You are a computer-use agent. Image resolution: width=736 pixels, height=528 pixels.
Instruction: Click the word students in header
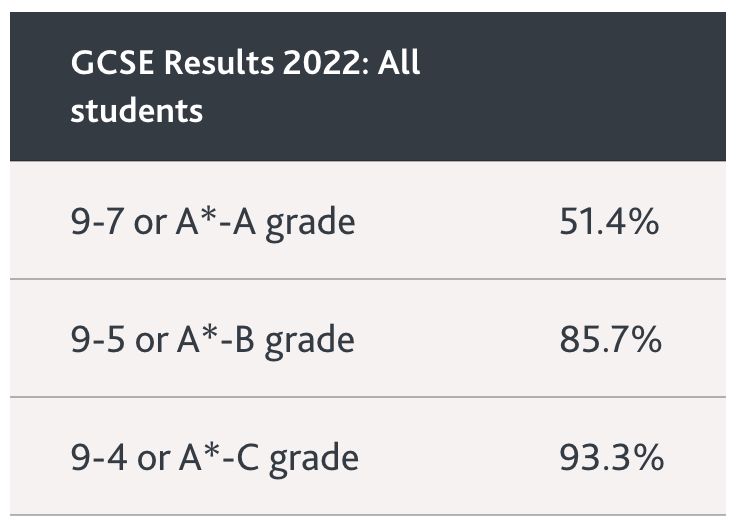click(x=137, y=111)
